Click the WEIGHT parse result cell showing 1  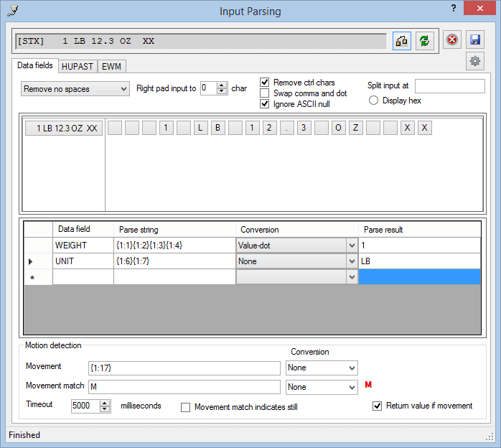(419, 246)
